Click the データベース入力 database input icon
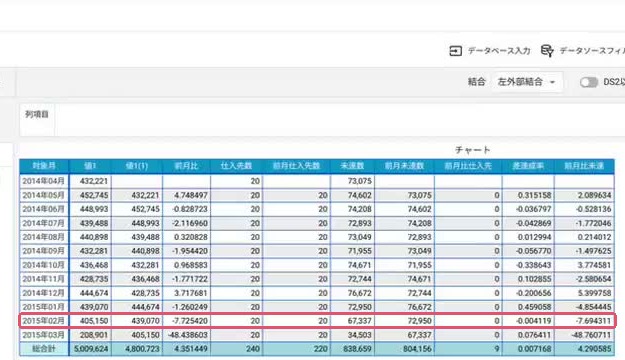The height and width of the screenshot is (360, 625). tap(456, 51)
